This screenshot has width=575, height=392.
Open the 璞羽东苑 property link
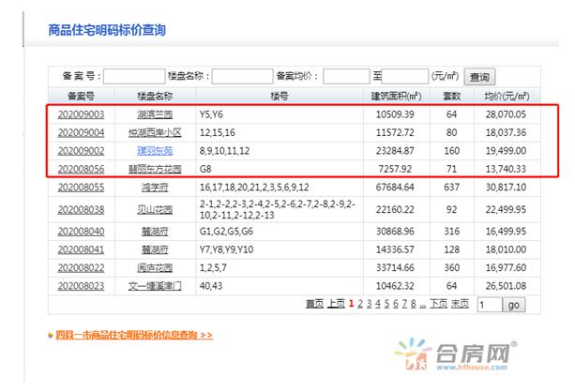pyautogui.click(x=155, y=150)
